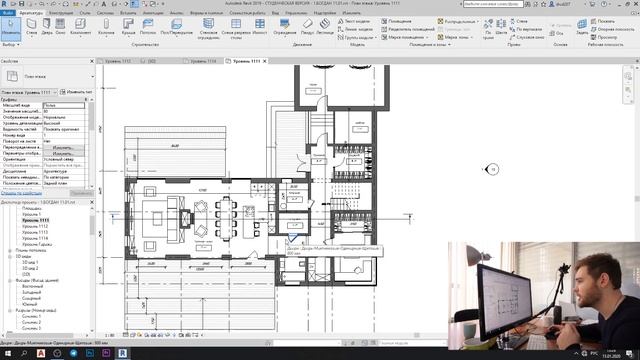Close the Свойства properties panel
Viewport: 640px width, 360px height.
[91, 61]
